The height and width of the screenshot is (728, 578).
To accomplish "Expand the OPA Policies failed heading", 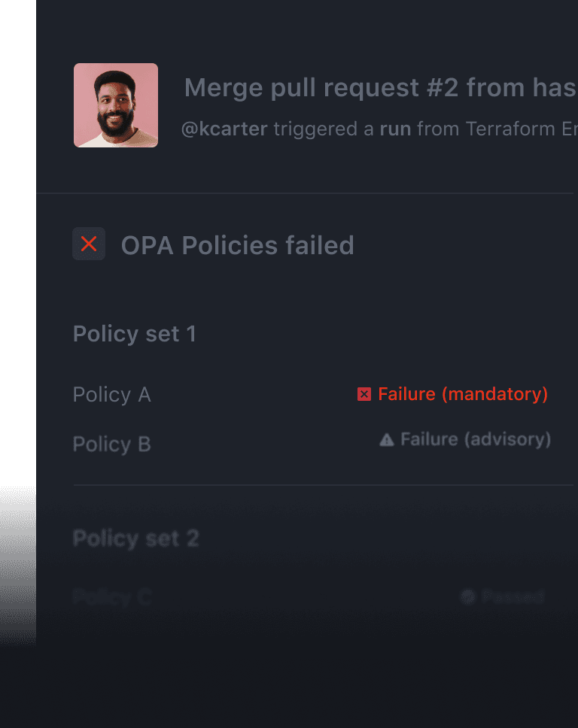I will click(237, 245).
